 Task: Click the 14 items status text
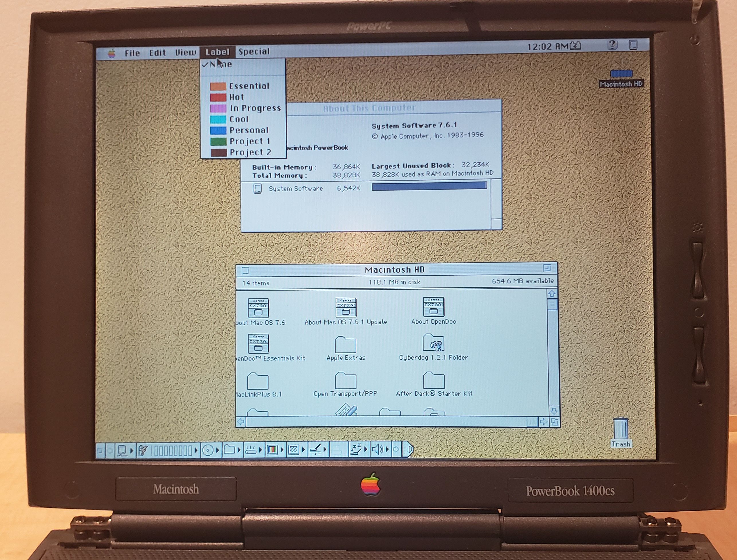point(256,283)
